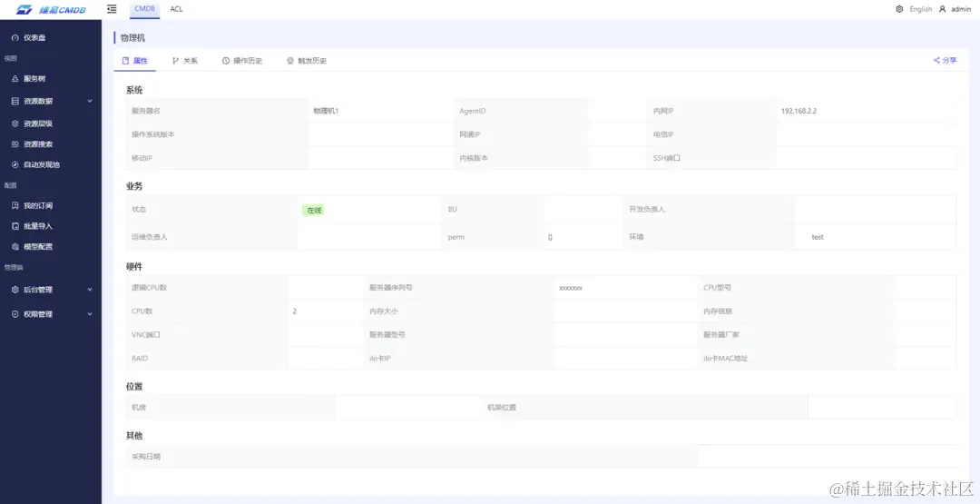Screen dimensions: 980x504
Task: Click the 网通IP field label
Action: (470, 134)
